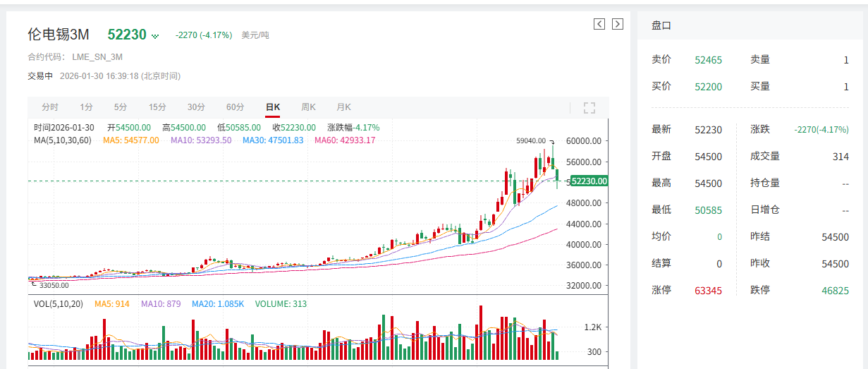Click the 33050.00 low marker on chart

pos(54,286)
